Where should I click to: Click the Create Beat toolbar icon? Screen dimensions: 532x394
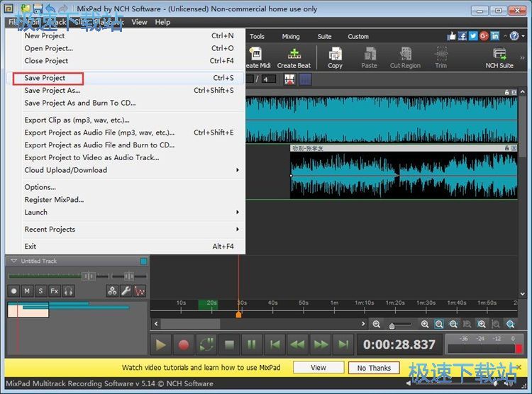(x=294, y=57)
